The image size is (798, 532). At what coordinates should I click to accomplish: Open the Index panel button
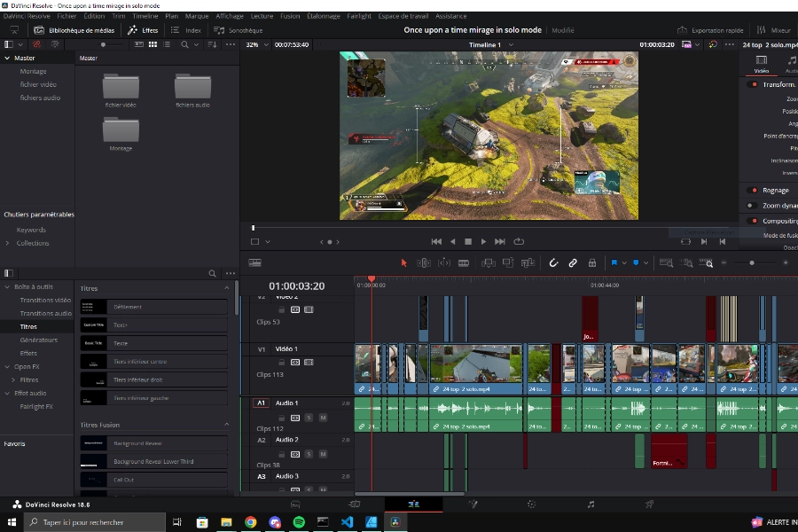[x=186, y=30]
